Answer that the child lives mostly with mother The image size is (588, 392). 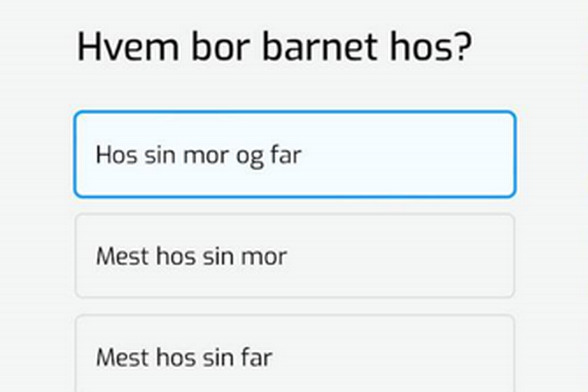point(294,256)
